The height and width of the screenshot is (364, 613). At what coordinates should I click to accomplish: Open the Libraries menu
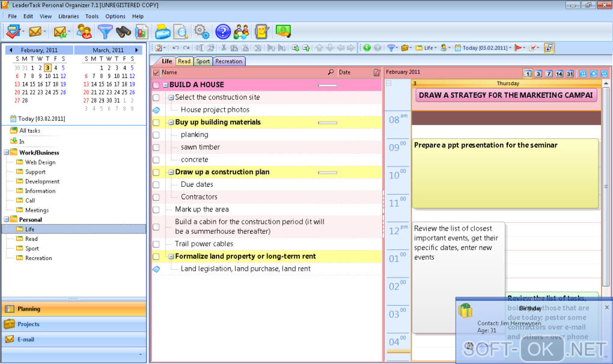[x=69, y=16]
